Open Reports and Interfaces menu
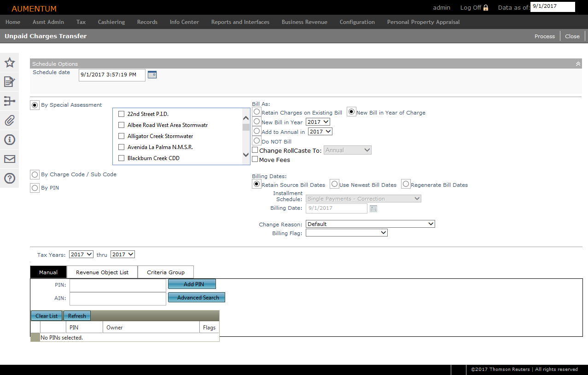Image resolution: width=588 pixels, height=375 pixels. pyautogui.click(x=240, y=22)
